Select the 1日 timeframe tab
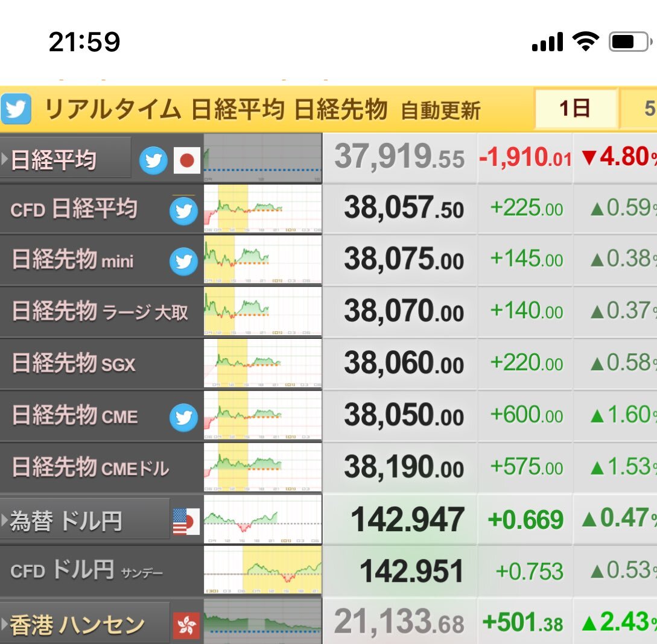 coord(576,107)
